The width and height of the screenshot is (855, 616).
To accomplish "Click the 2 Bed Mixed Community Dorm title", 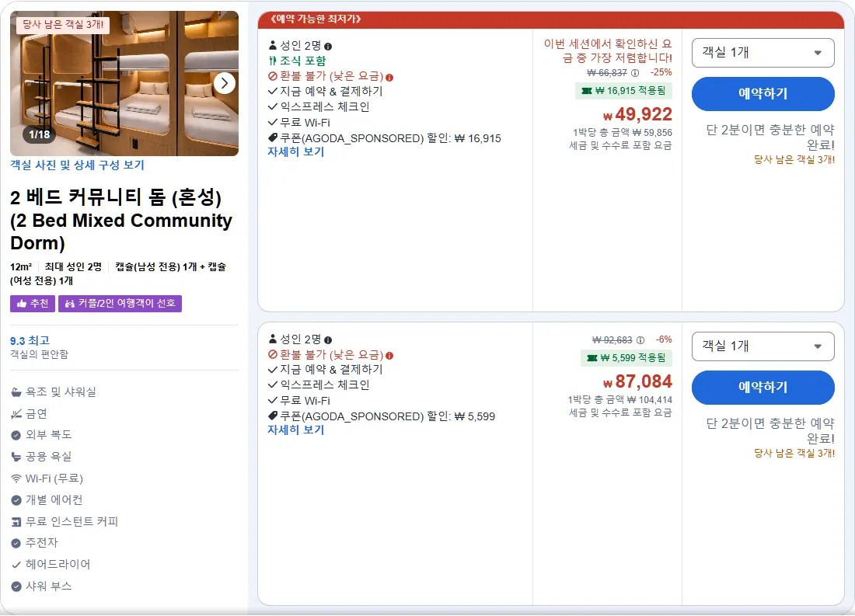I will tap(121, 220).
